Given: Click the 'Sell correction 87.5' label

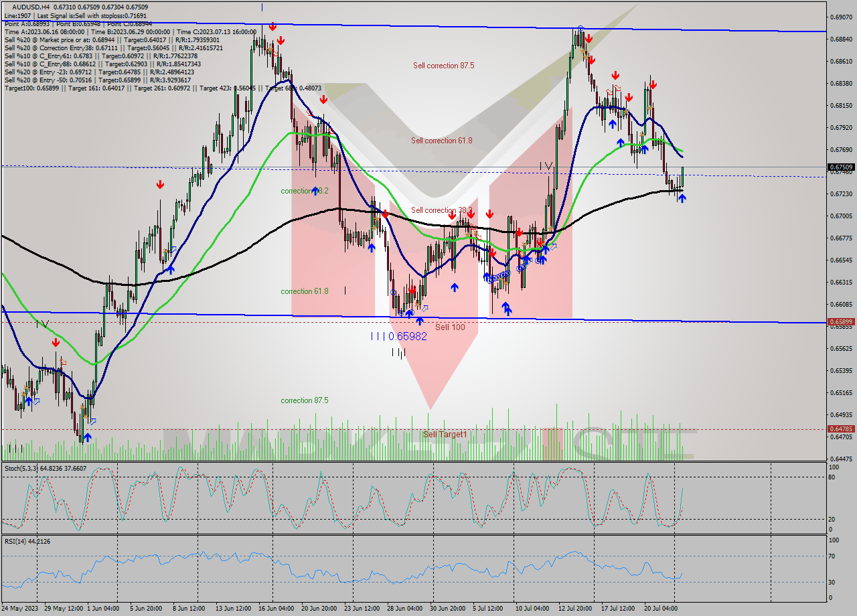Looking at the screenshot, I should click(443, 66).
